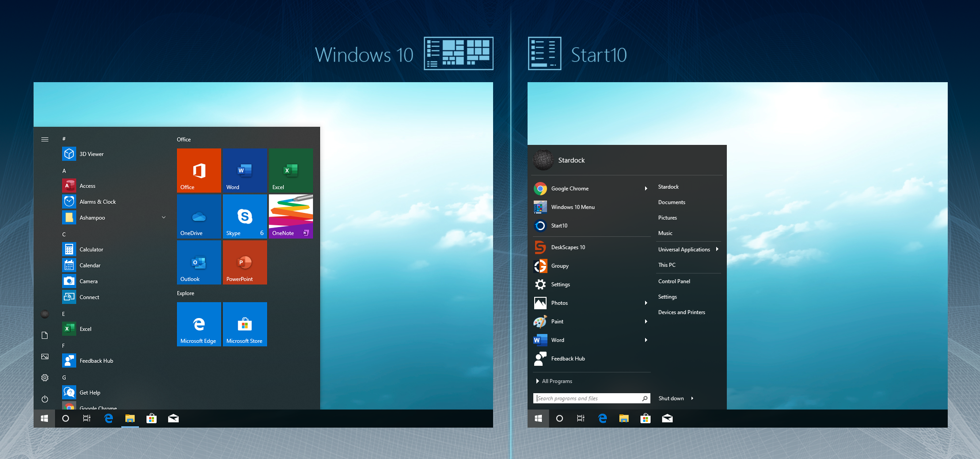The image size is (980, 459).
Task: Select Control Panel in right column
Action: (674, 281)
